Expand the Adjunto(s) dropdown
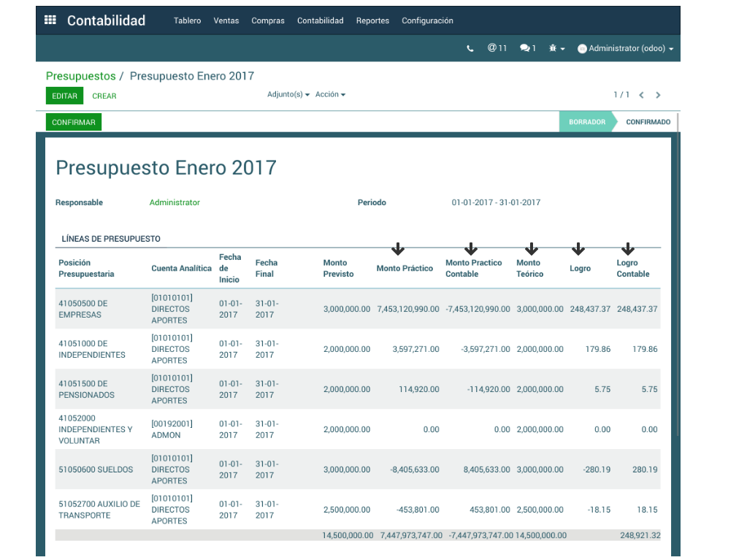The image size is (747, 560). (x=288, y=95)
